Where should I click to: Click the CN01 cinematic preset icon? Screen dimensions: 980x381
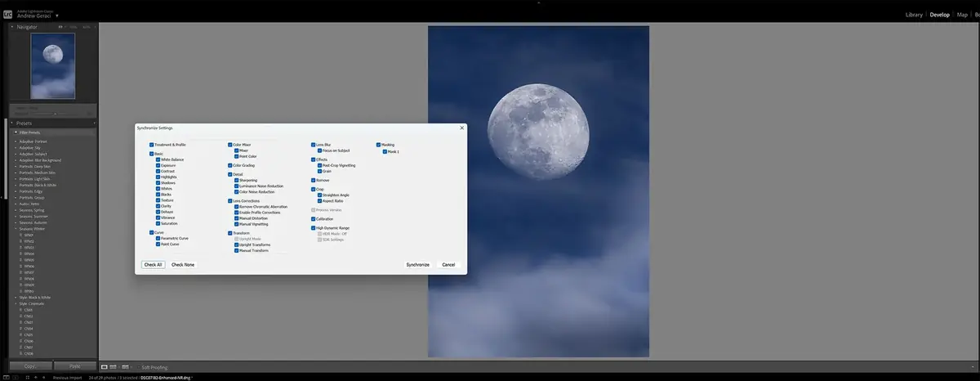pyautogui.click(x=23, y=310)
